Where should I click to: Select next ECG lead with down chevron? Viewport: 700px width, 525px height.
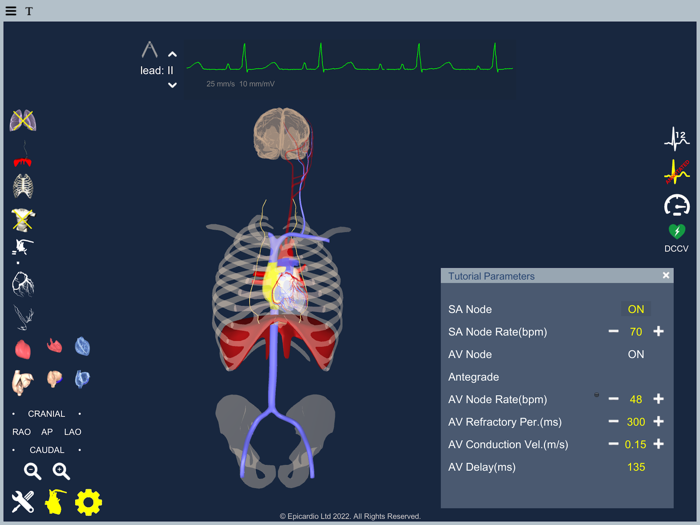click(172, 85)
